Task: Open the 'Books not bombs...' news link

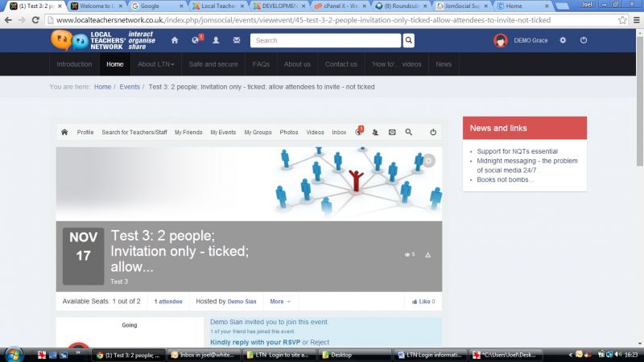Action: [505, 179]
